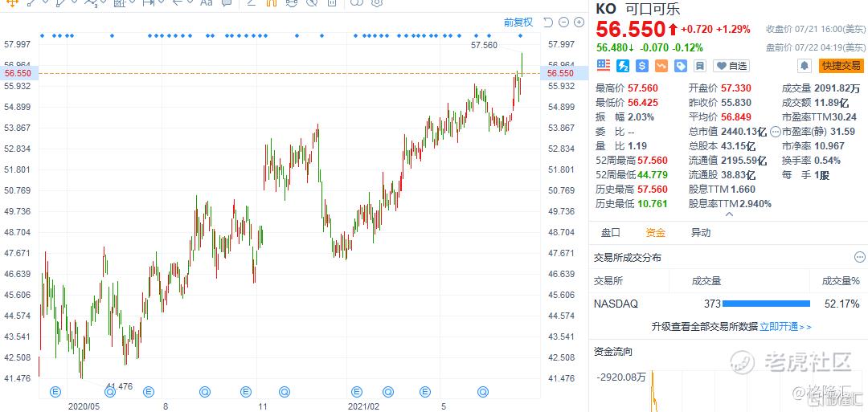
Task: Click the 成交量 2091.82万 entry
Action: tap(821, 88)
